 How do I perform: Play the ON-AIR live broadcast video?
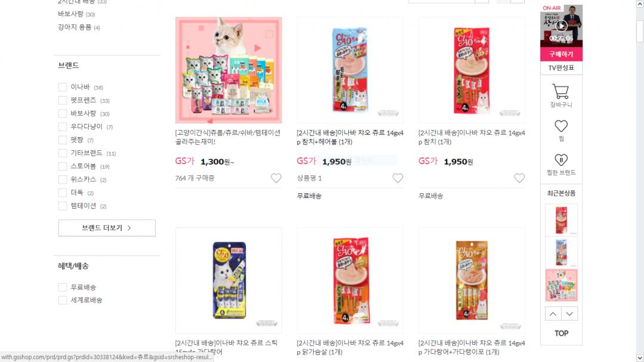click(x=561, y=26)
